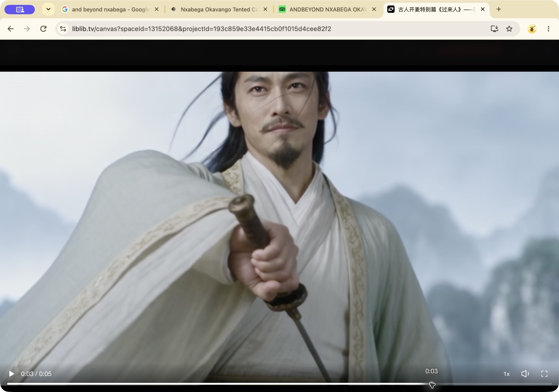Open the browser profile avatar

click(x=532, y=29)
